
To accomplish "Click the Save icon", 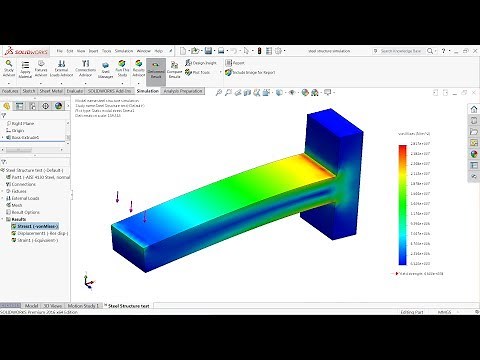I will pos(208,51).
